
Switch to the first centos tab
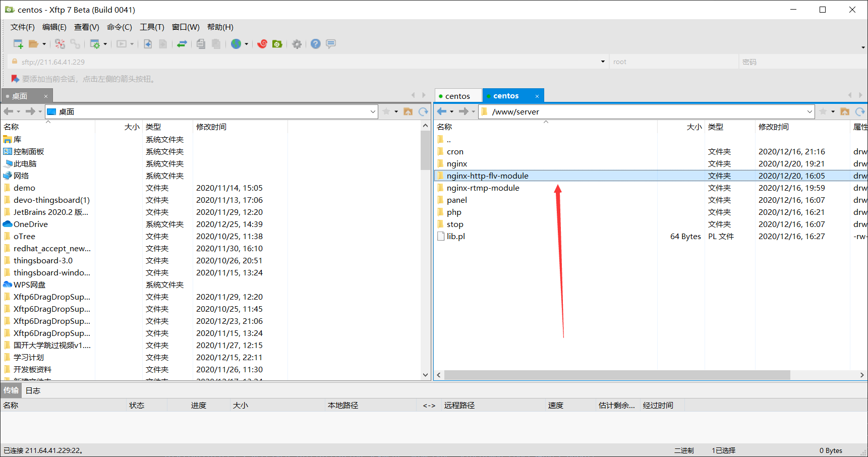(457, 96)
